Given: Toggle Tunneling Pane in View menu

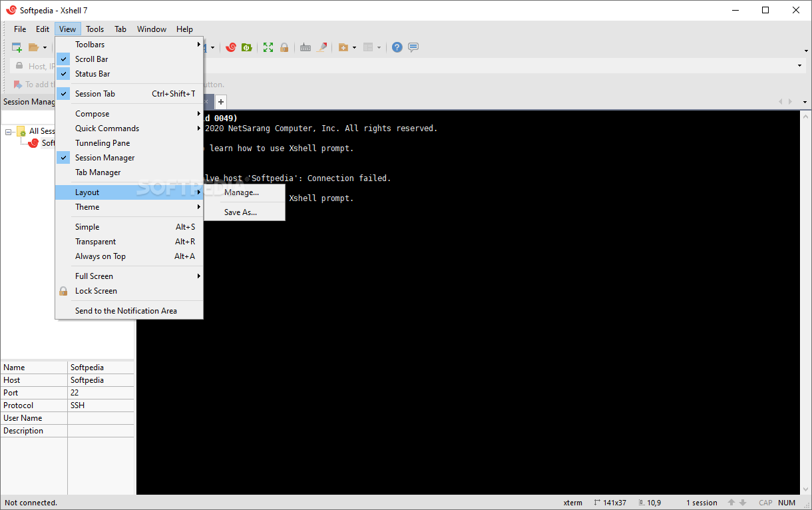Looking at the screenshot, I should (129, 143).
